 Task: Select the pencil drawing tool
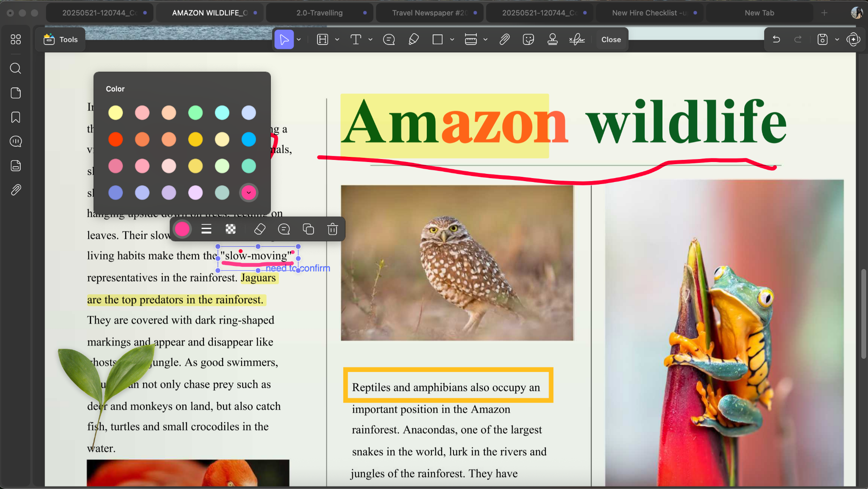(x=414, y=39)
